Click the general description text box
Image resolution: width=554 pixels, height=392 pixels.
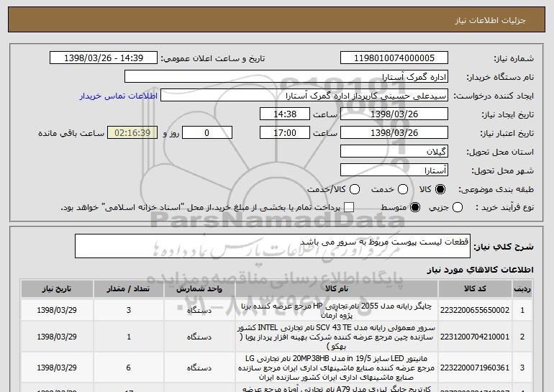point(273,246)
